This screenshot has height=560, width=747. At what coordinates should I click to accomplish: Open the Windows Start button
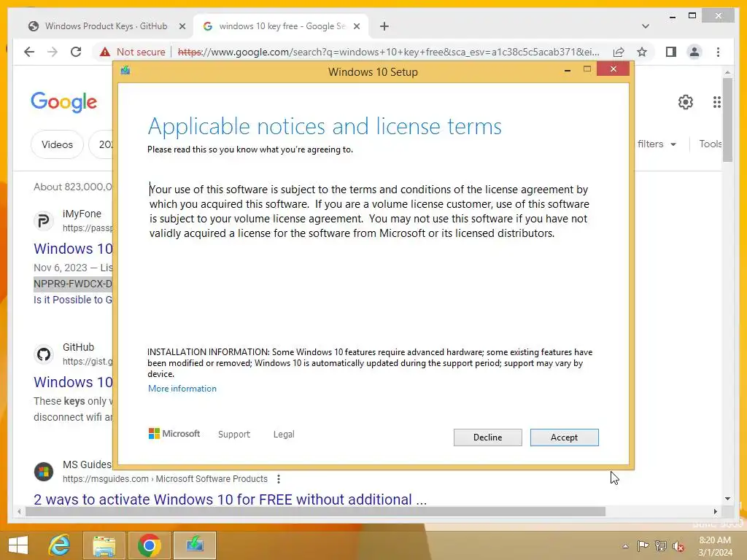[18, 545]
